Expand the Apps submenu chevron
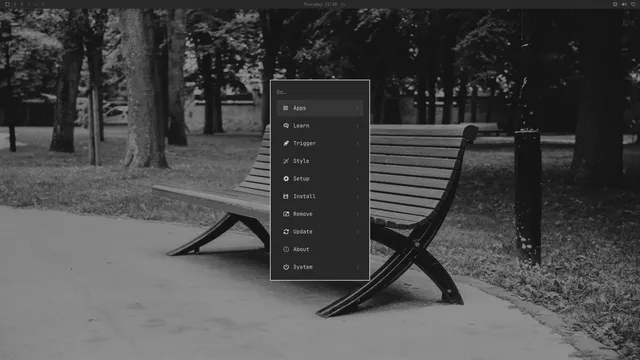The height and width of the screenshot is (360, 640). 358,108
